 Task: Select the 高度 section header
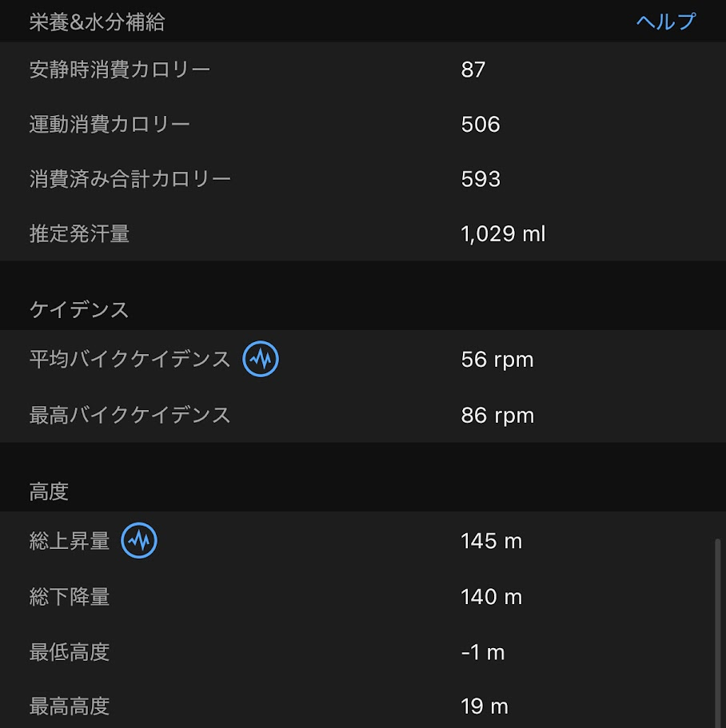click(x=50, y=491)
